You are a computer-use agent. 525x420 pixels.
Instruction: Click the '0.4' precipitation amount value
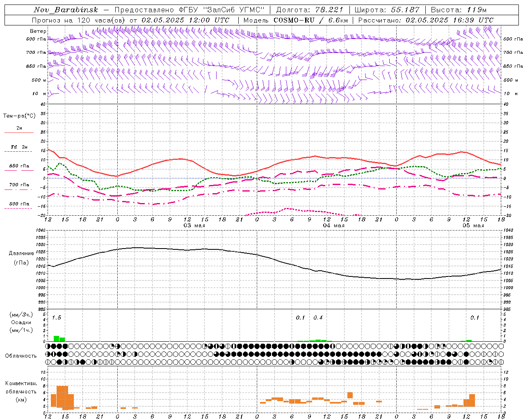tap(318, 318)
